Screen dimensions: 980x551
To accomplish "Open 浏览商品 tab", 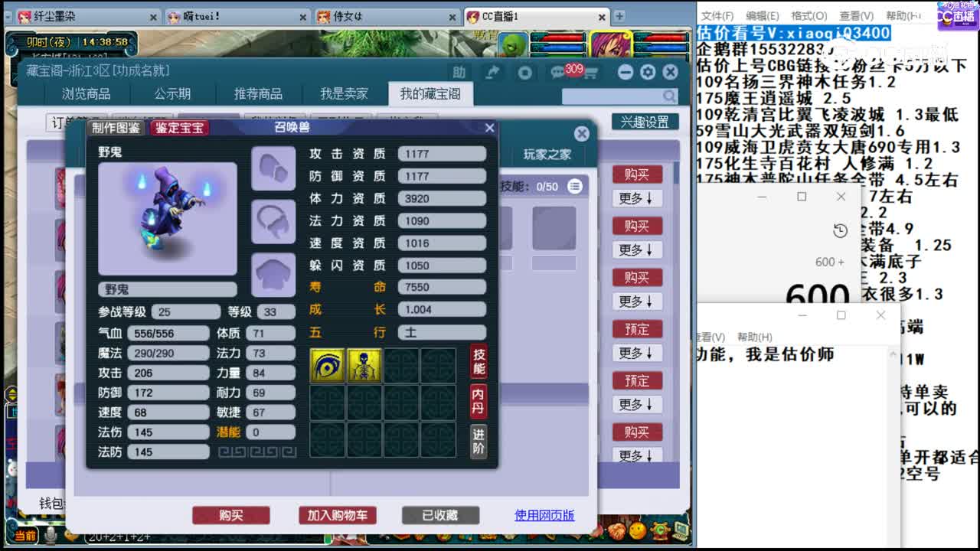I will click(86, 94).
